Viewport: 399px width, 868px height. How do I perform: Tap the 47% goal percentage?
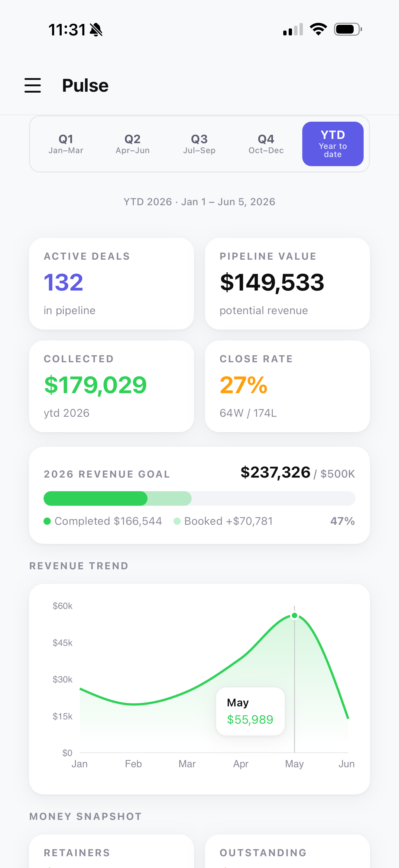[342, 521]
